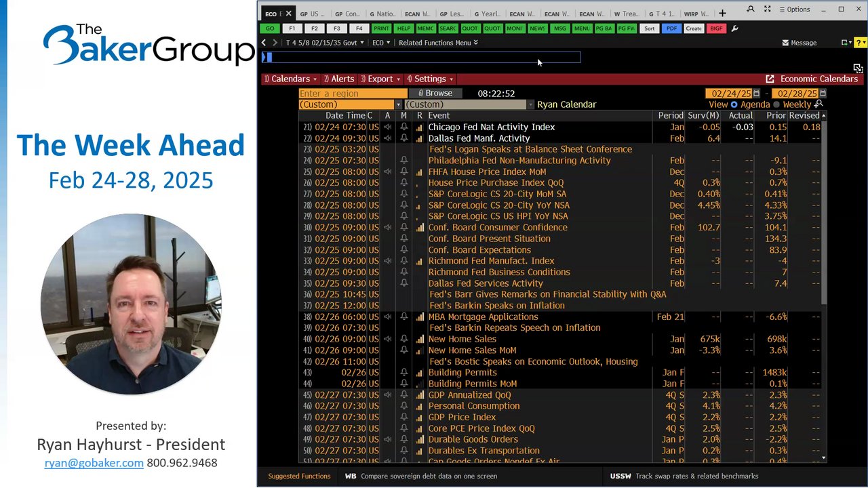The height and width of the screenshot is (488, 868).
Task: Open the Export dropdown menu
Action: pos(380,79)
